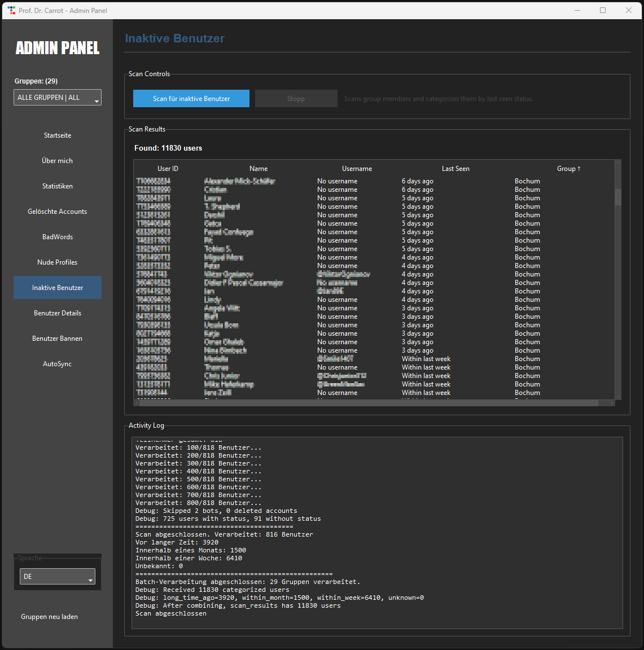Go to Startseite in sidebar

[x=58, y=135]
